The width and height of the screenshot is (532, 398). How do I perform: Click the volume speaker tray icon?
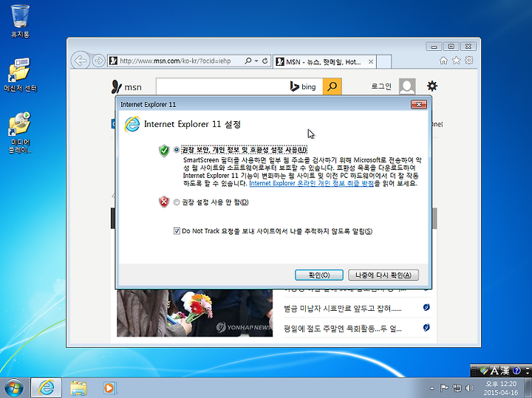tap(470, 388)
